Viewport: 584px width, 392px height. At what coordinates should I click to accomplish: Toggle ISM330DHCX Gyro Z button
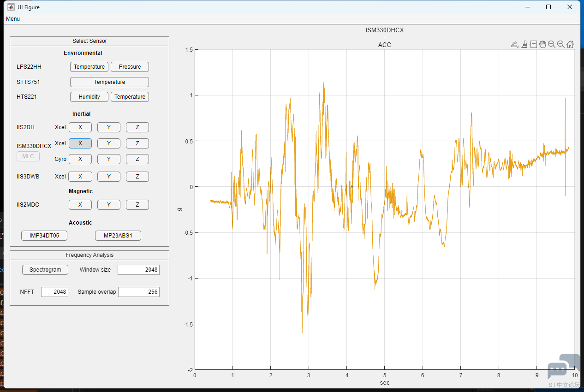pyautogui.click(x=137, y=159)
